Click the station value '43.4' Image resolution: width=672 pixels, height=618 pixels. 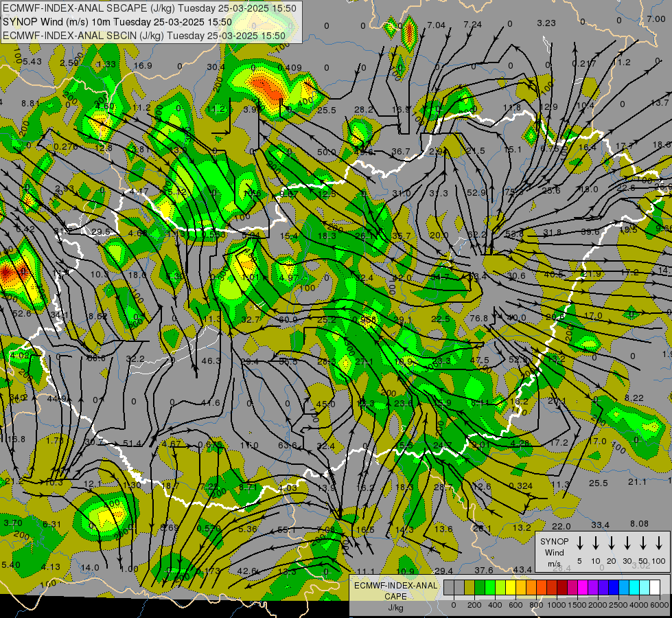click(x=522, y=569)
